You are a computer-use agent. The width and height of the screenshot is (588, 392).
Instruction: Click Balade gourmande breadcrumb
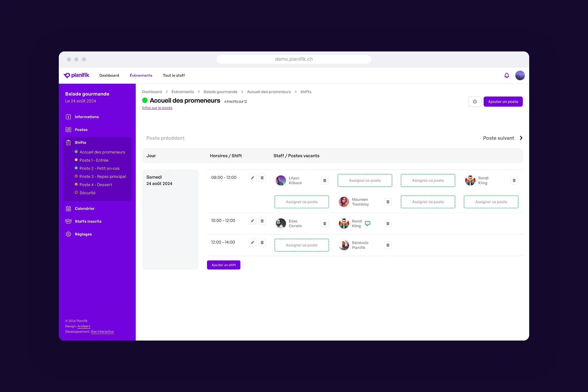coord(220,92)
